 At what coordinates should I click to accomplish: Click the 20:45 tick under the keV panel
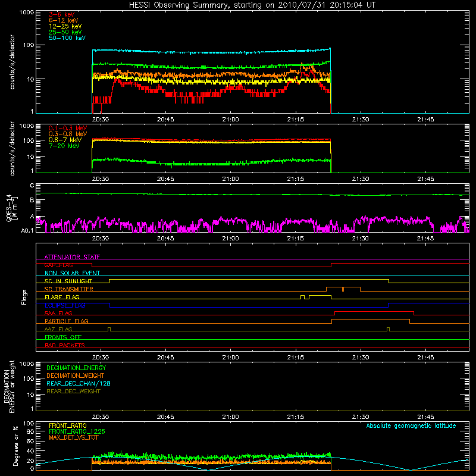[165, 120]
